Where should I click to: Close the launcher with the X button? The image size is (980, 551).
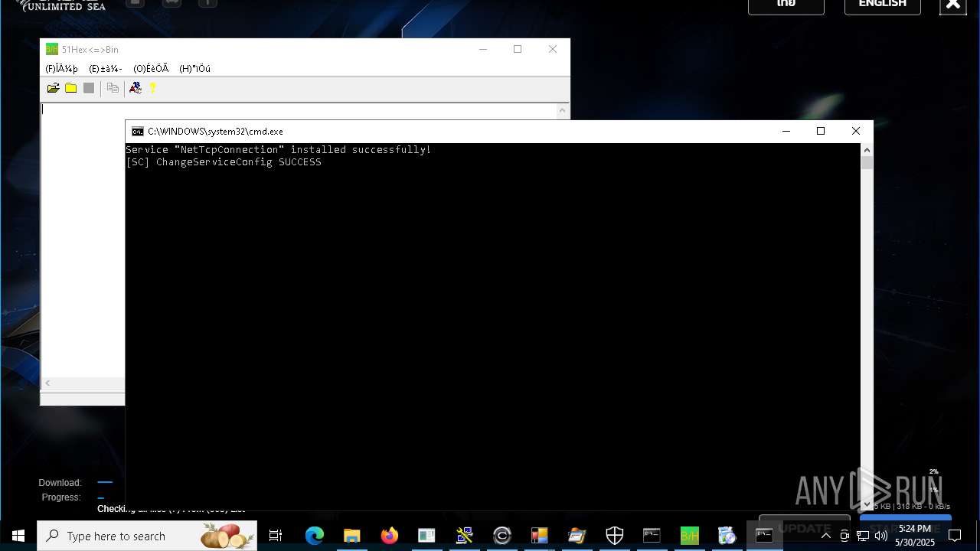pos(953,5)
